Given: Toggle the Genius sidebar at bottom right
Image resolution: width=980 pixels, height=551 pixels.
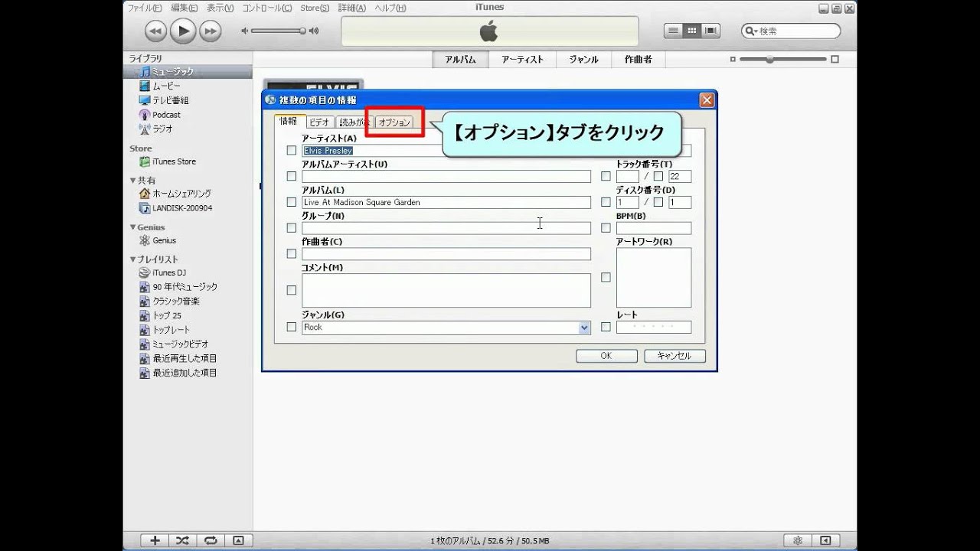Looking at the screenshot, I should (x=825, y=540).
